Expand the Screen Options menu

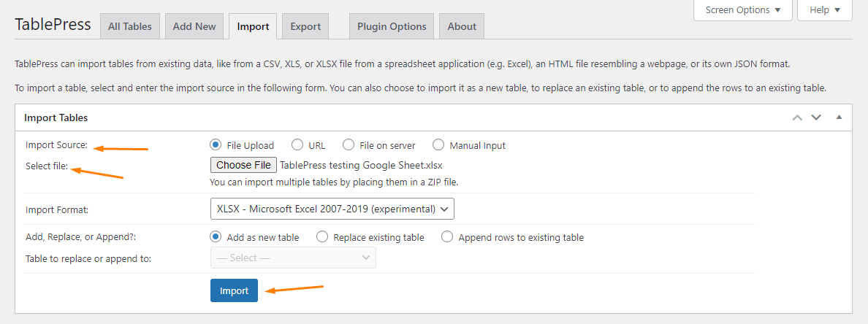tap(742, 10)
